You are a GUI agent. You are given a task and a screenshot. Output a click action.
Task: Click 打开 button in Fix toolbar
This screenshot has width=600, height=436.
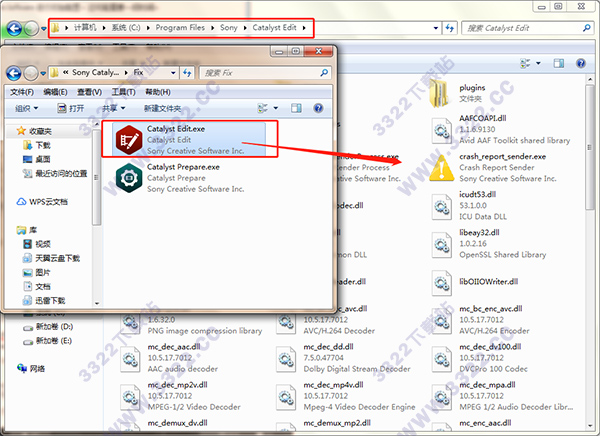coord(70,108)
